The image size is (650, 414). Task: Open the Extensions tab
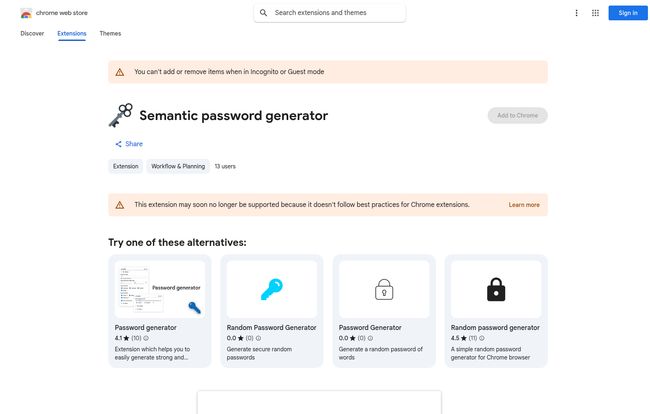pos(71,33)
